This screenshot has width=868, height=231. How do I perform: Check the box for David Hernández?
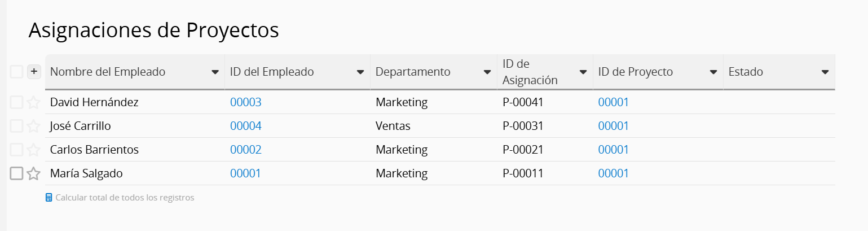(x=16, y=102)
